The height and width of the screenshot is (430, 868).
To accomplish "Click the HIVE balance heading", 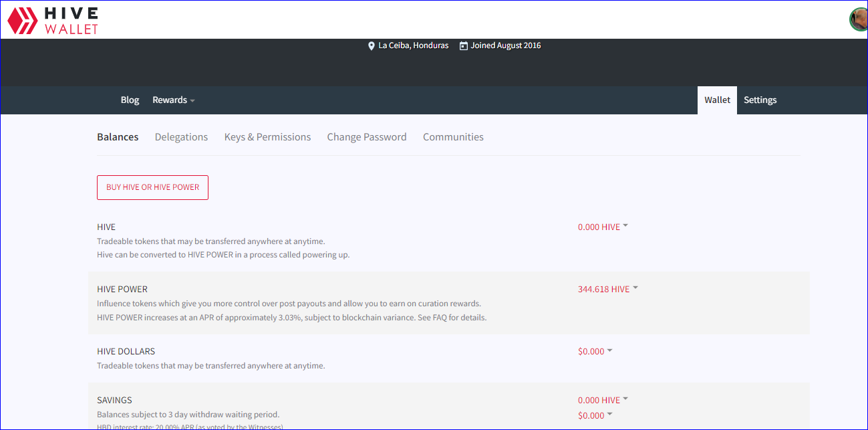I will [x=106, y=227].
